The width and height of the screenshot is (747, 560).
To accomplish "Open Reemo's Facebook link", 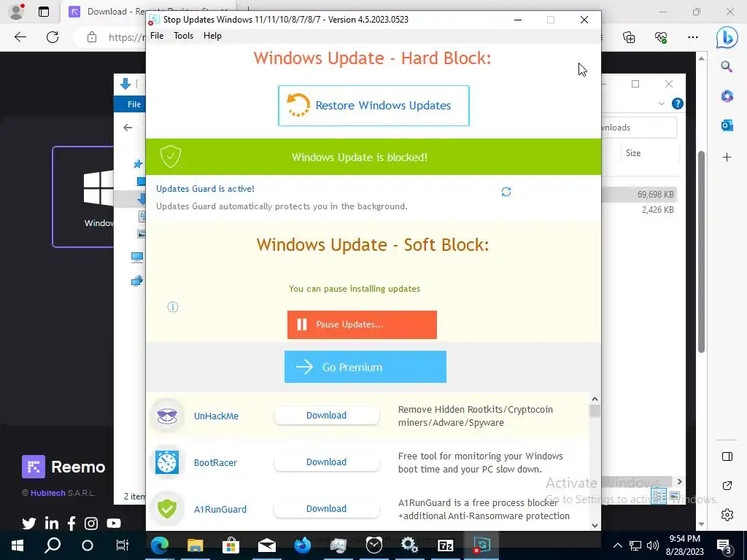I will click(71, 524).
